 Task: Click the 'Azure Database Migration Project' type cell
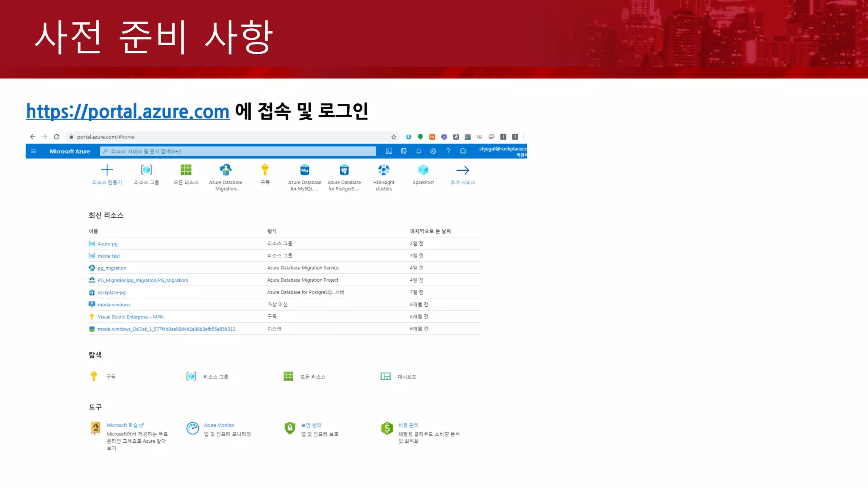303,280
